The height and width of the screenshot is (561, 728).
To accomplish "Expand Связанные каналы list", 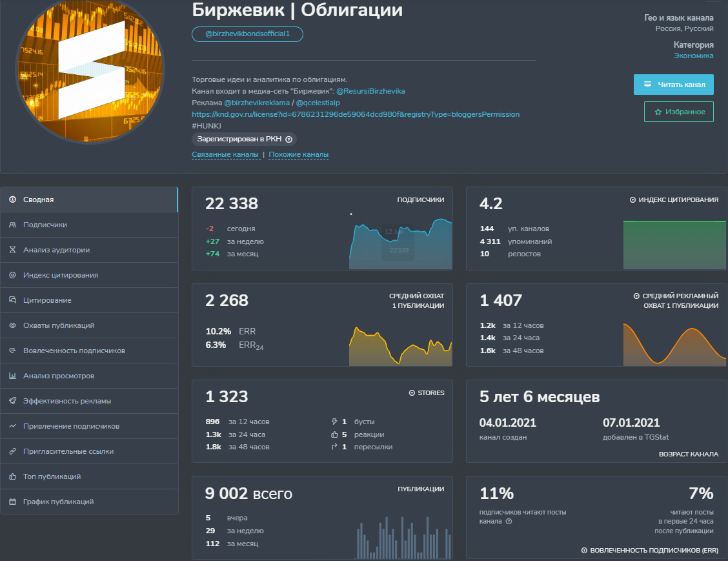I will click(x=225, y=155).
